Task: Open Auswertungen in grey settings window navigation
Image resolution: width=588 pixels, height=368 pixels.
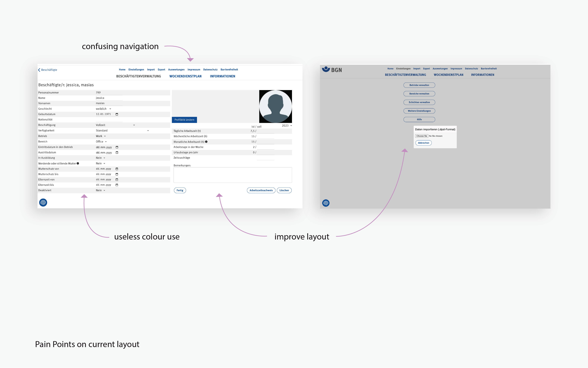Action: pyautogui.click(x=440, y=69)
